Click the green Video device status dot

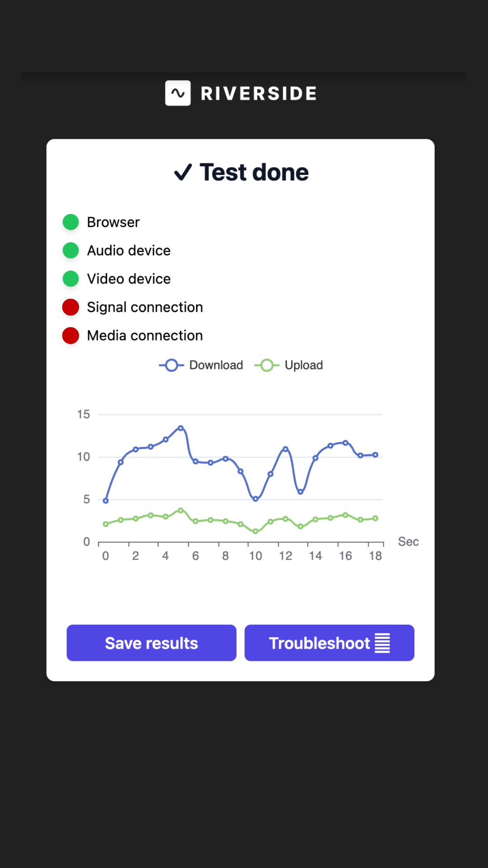pyautogui.click(x=70, y=279)
